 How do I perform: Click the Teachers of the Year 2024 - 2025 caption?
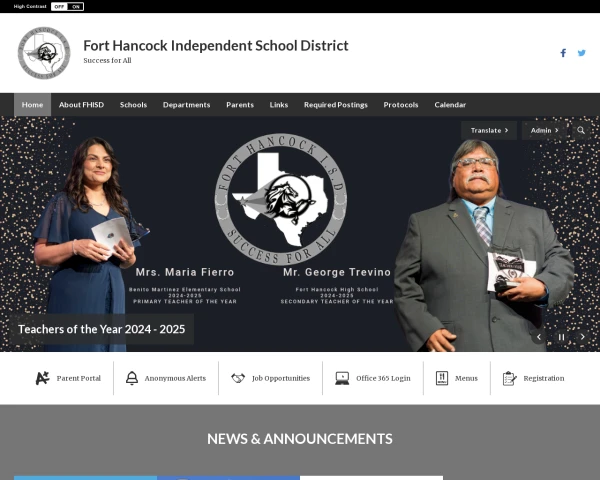pyautogui.click(x=101, y=329)
